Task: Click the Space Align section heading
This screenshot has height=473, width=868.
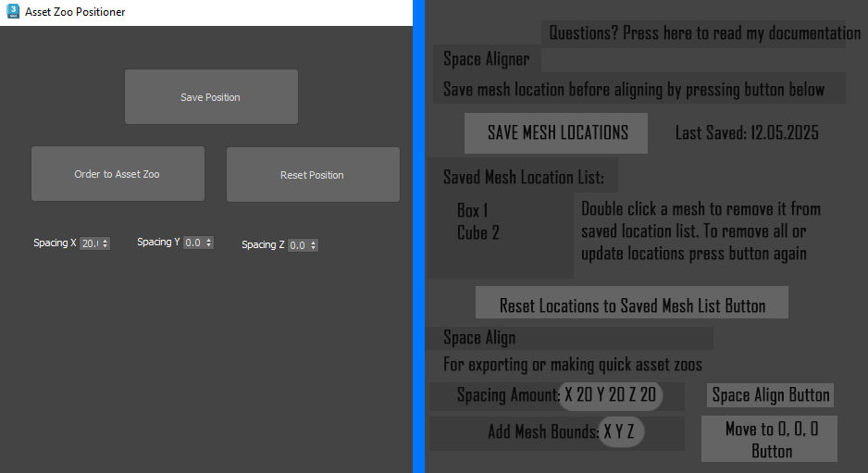Action: tap(479, 338)
